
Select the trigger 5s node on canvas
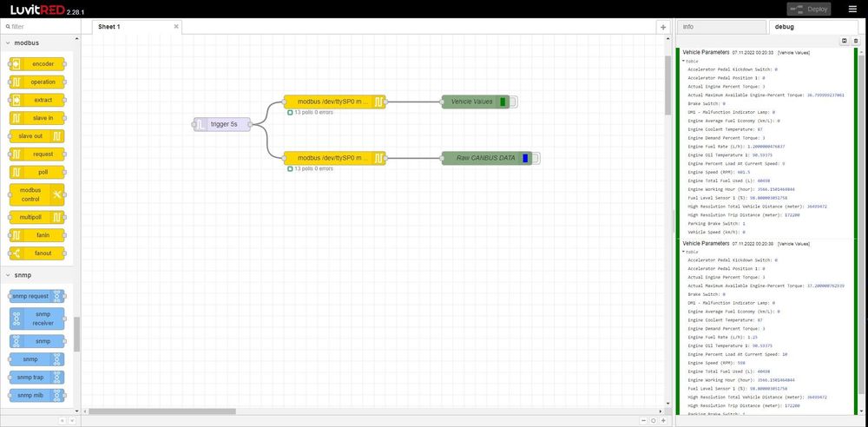pos(223,124)
